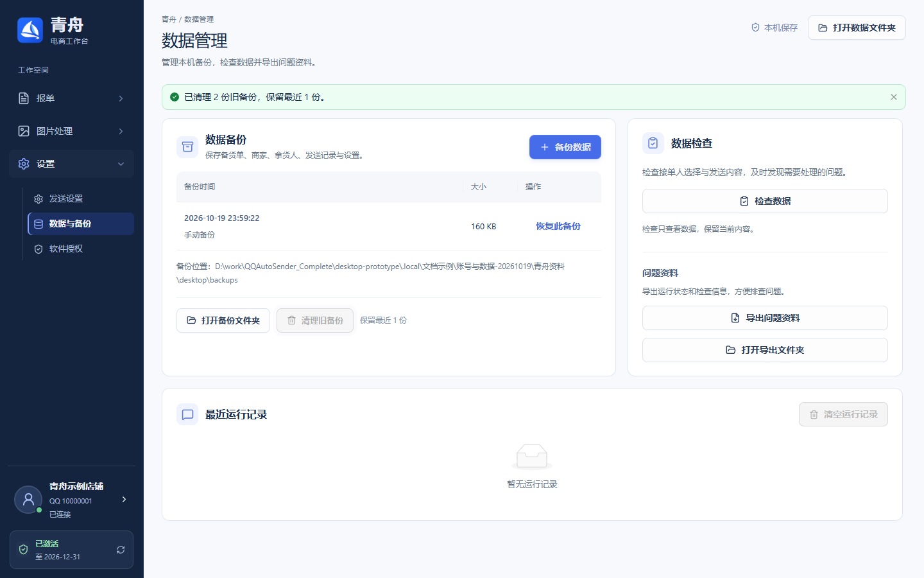
Task: Click the 160 KB size value
Action: tap(484, 227)
